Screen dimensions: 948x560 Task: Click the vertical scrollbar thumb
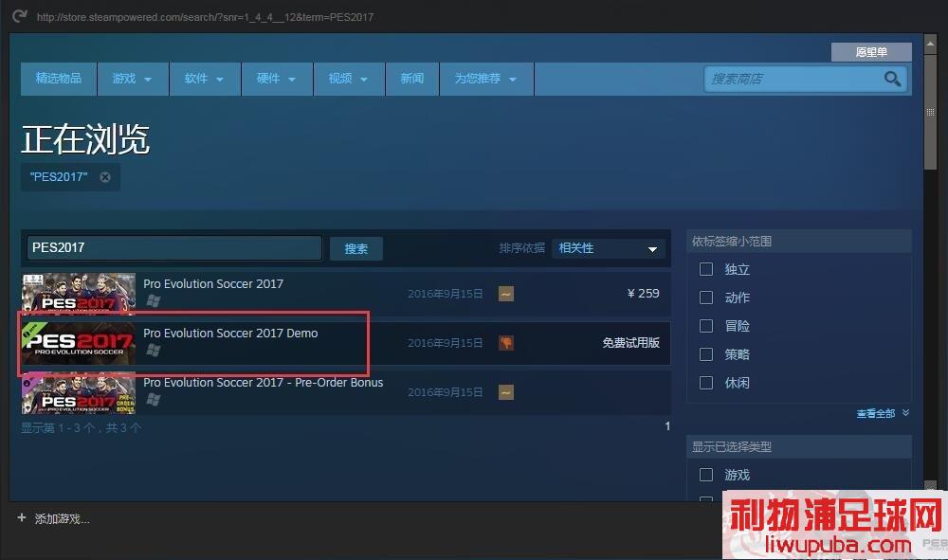pos(930,114)
